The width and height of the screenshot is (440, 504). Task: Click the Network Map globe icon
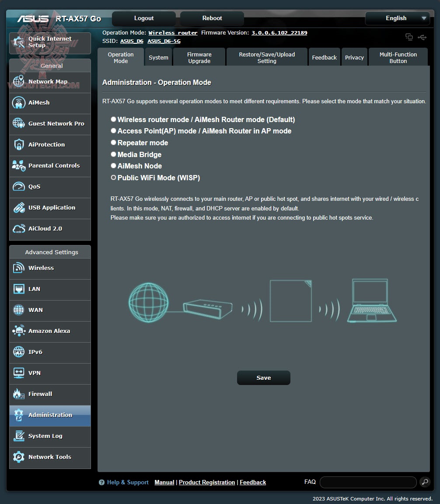tap(19, 82)
